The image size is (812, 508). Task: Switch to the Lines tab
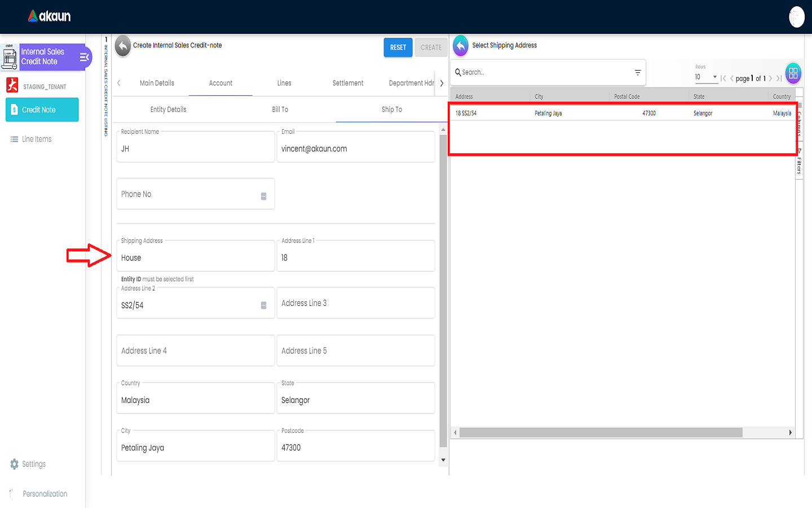point(284,83)
